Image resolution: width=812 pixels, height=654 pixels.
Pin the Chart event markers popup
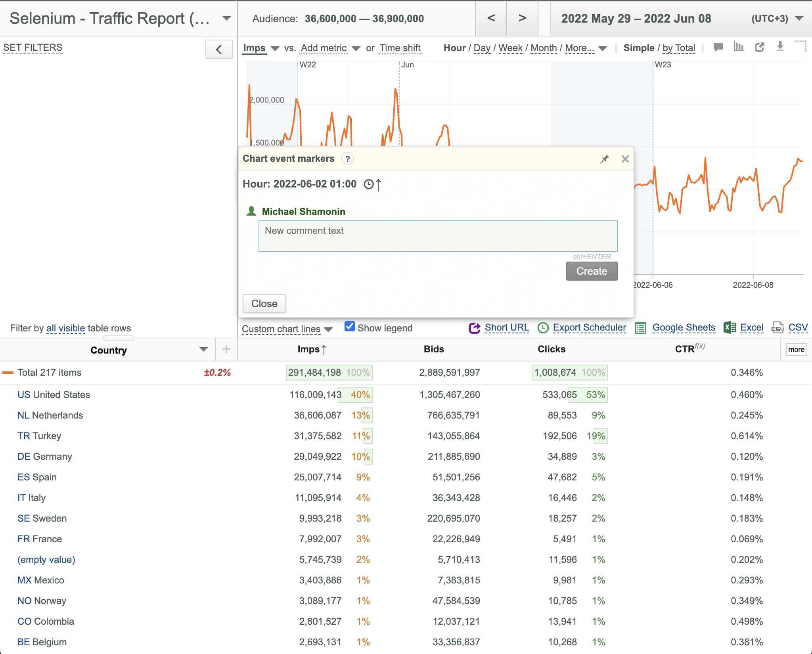(x=604, y=159)
